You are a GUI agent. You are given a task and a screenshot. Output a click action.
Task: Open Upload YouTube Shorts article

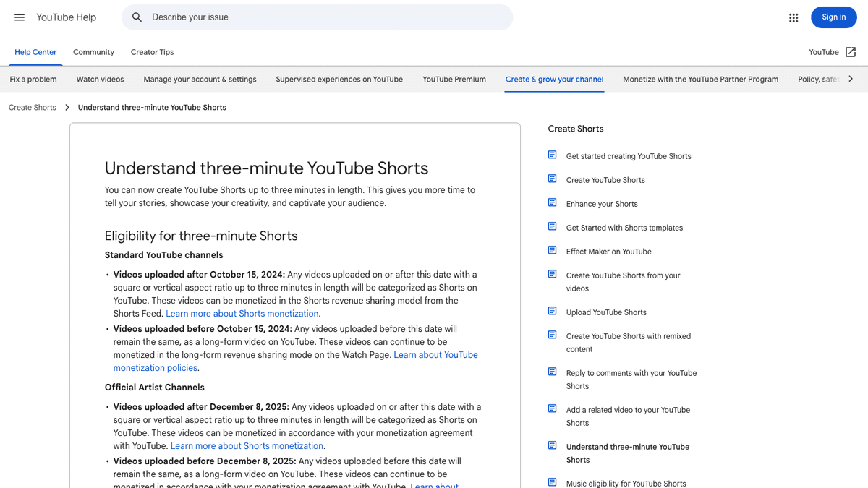coord(606,312)
